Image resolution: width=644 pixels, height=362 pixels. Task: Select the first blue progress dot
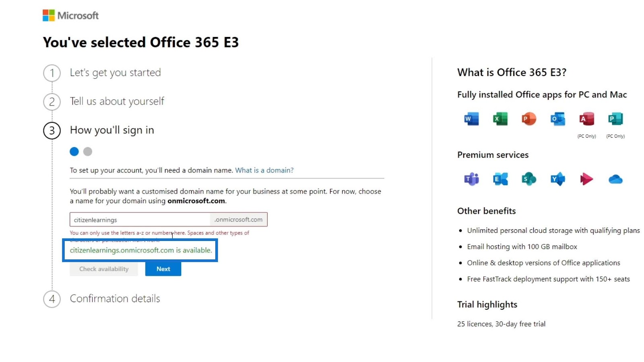click(x=74, y=152)
